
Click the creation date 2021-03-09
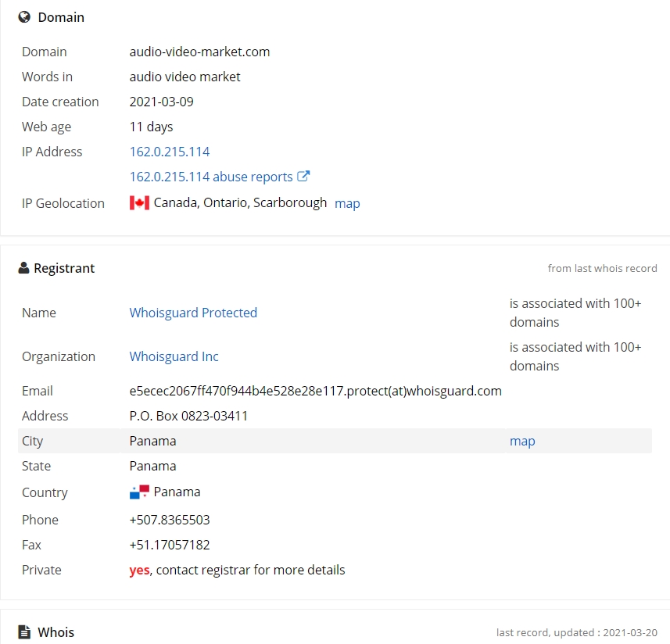(161, 102)
